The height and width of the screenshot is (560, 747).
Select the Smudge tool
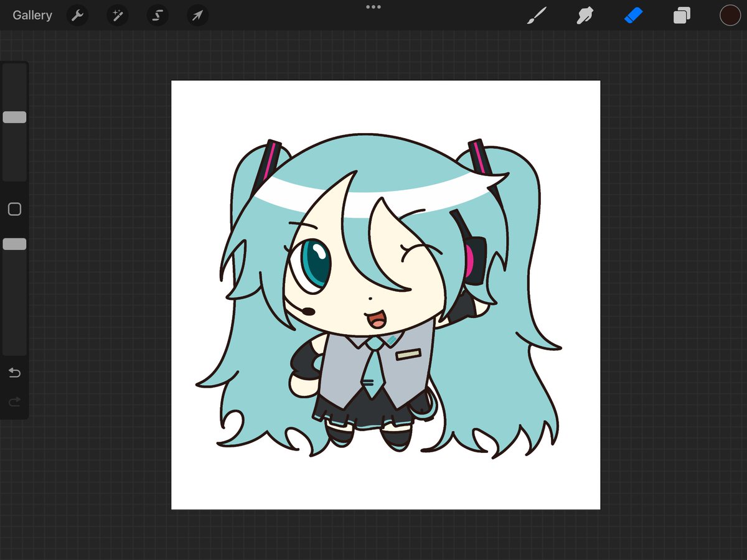pyautogui.click(x=585, y=16)
